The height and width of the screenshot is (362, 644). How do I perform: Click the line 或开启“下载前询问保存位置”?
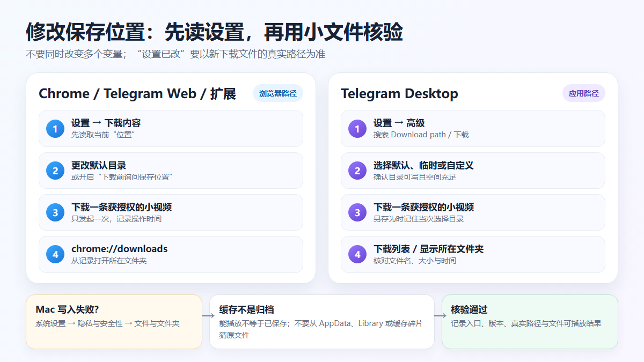122,177
